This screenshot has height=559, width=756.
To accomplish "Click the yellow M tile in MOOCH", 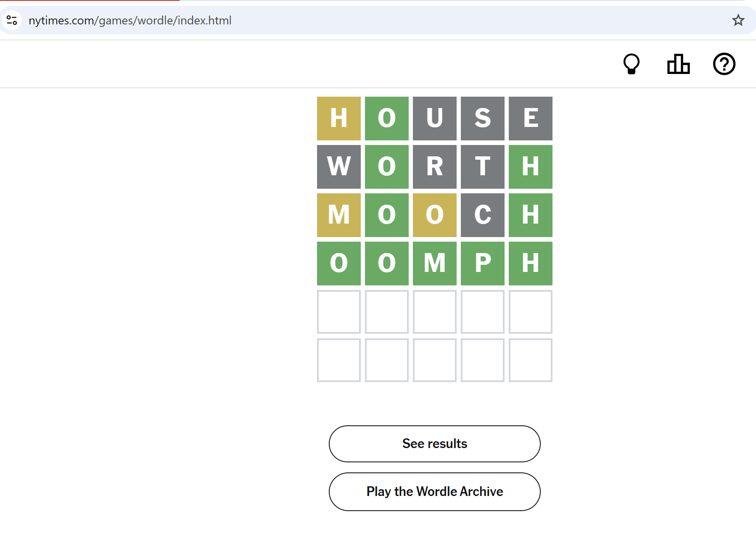I will 338,215.
